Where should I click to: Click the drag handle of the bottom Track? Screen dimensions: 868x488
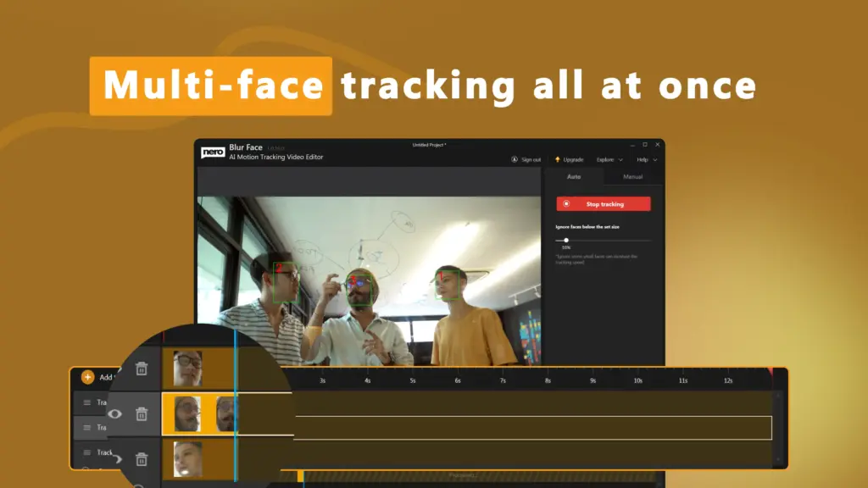87,452
